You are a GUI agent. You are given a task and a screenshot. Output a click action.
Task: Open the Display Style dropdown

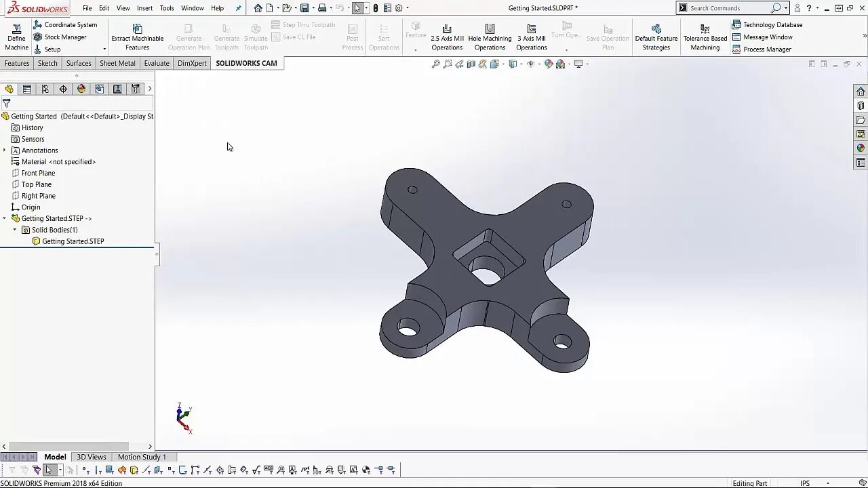point(521,63)
